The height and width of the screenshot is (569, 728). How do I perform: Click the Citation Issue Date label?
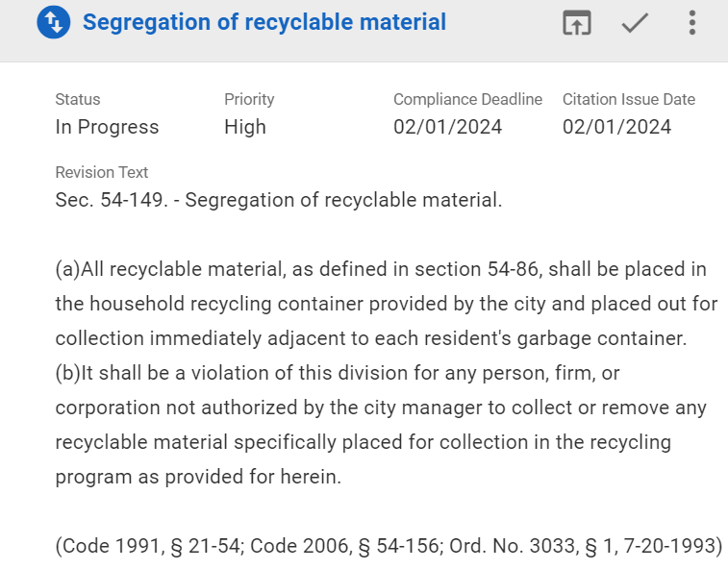[628, 99]
